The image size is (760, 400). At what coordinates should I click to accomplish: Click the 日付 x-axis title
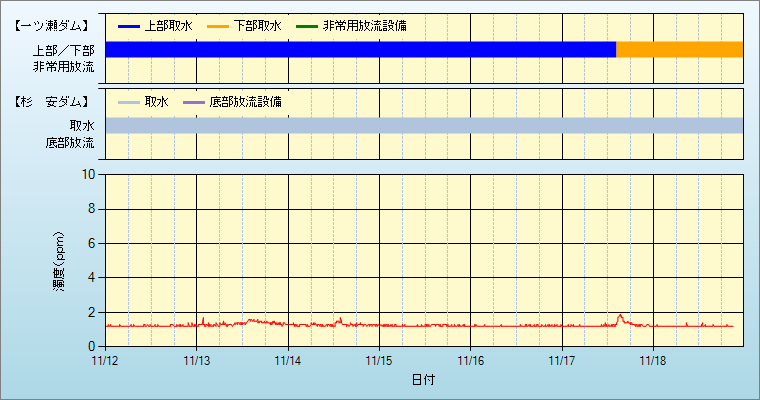coord(423,380)
